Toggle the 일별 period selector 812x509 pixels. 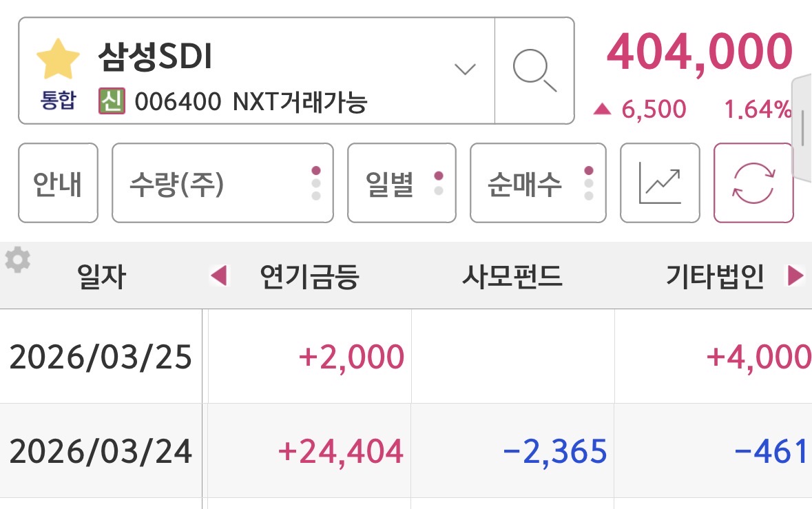(x=402, y=183)
